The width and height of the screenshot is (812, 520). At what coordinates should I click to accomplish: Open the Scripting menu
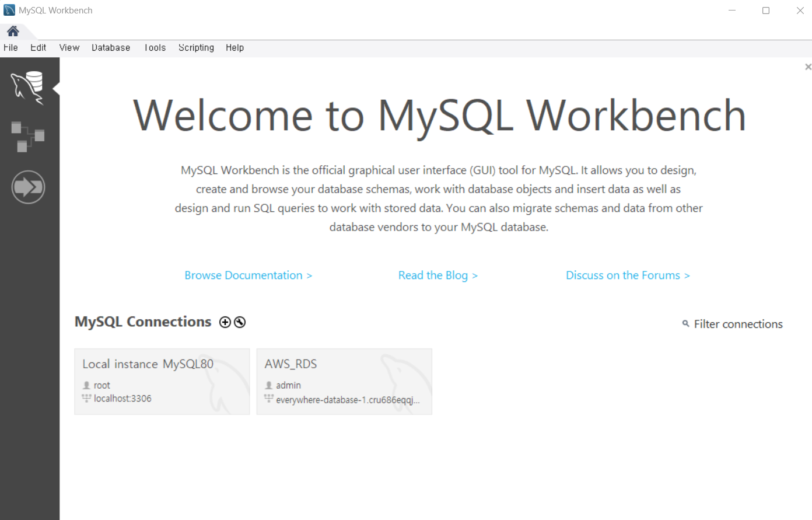[x=196, y=48]
